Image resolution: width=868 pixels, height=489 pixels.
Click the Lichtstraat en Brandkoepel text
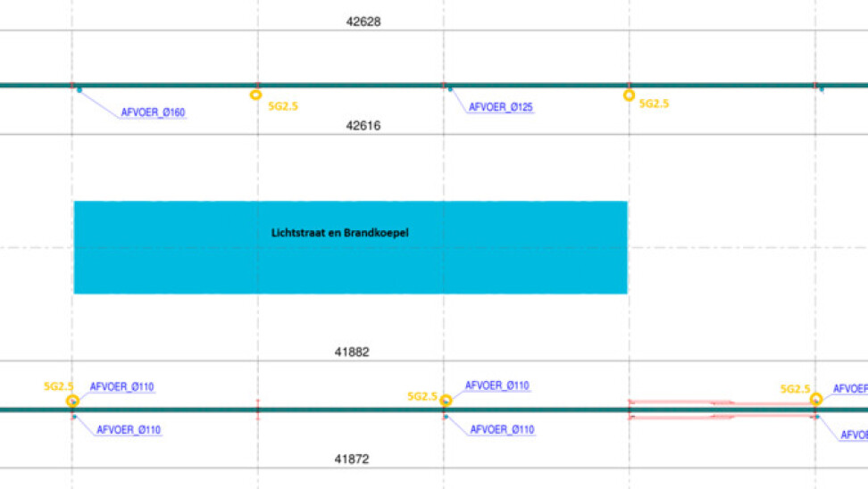pyautogui.click(x=339, y=233)
